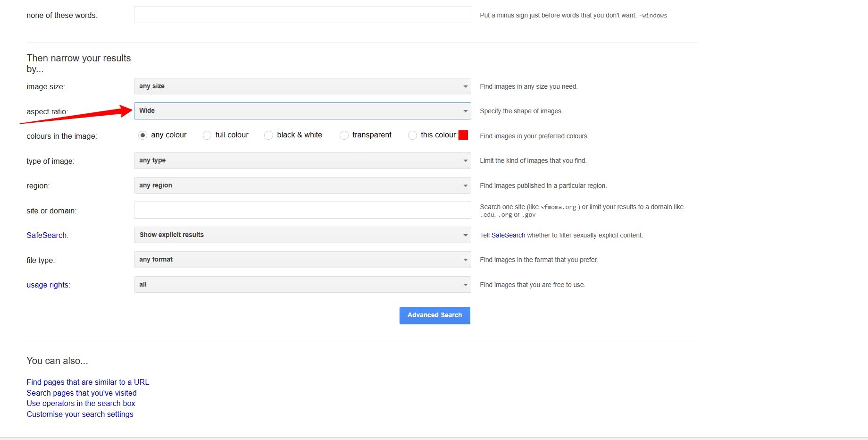Click the 'type of image:' label

[50, 161]
